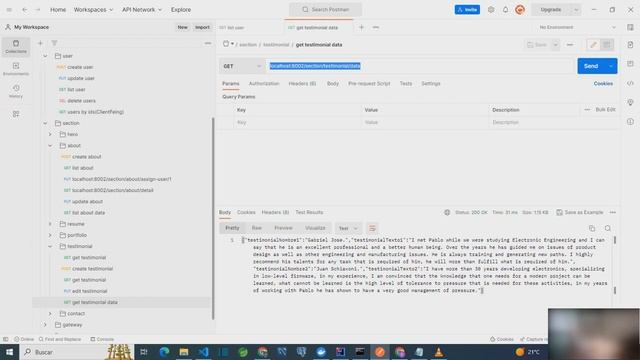The width and height of the screenshot is (640, 360).
Task: Switch to the request Headers tab
Action: point(302,83)
